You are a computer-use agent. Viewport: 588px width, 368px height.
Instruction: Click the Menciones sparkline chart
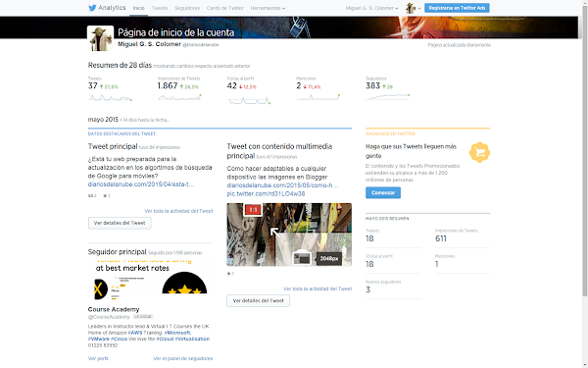click(318, 97)
